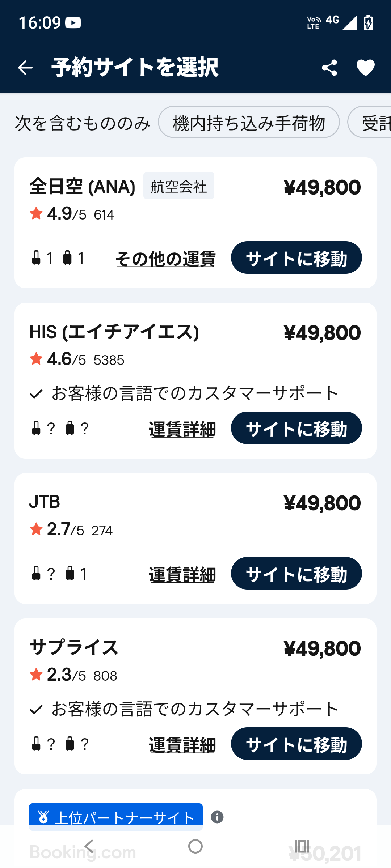Tap the back arrow in the header

(25, 68)
